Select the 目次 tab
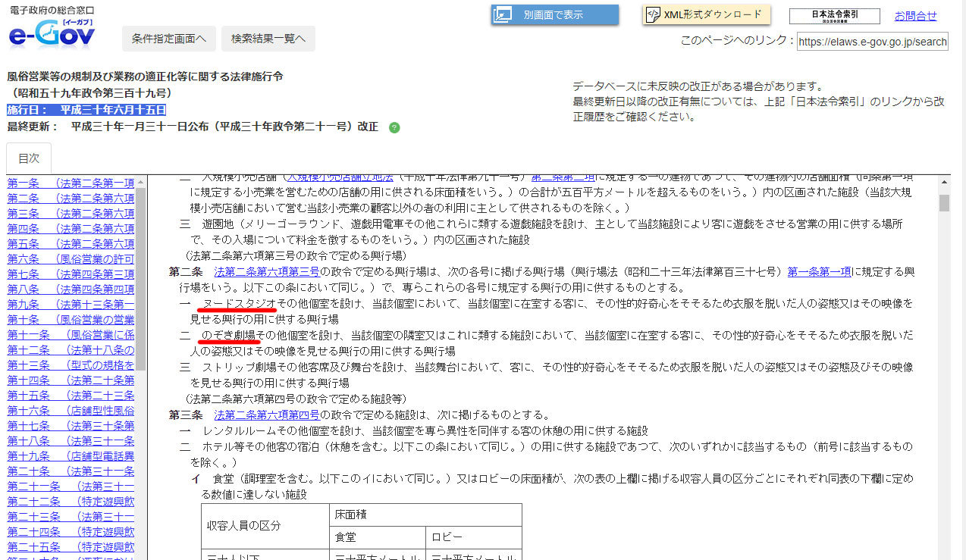The width and height of the screenshot is (966, 560). [29, 158]
